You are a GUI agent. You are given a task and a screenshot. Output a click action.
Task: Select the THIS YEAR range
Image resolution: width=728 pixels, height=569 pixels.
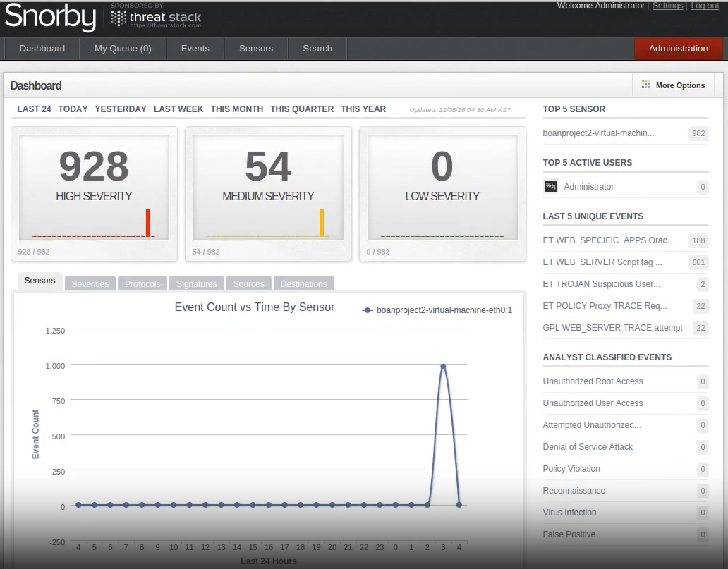pos(363,109)
